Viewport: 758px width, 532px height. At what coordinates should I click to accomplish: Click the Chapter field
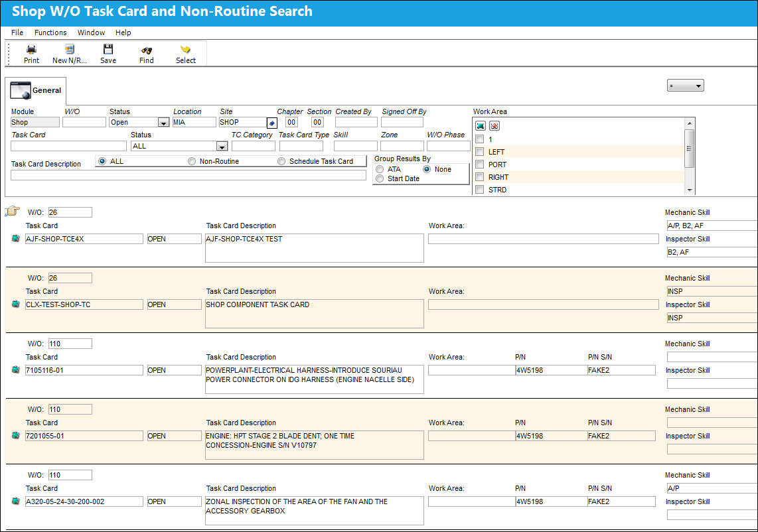tap(291, 122)
